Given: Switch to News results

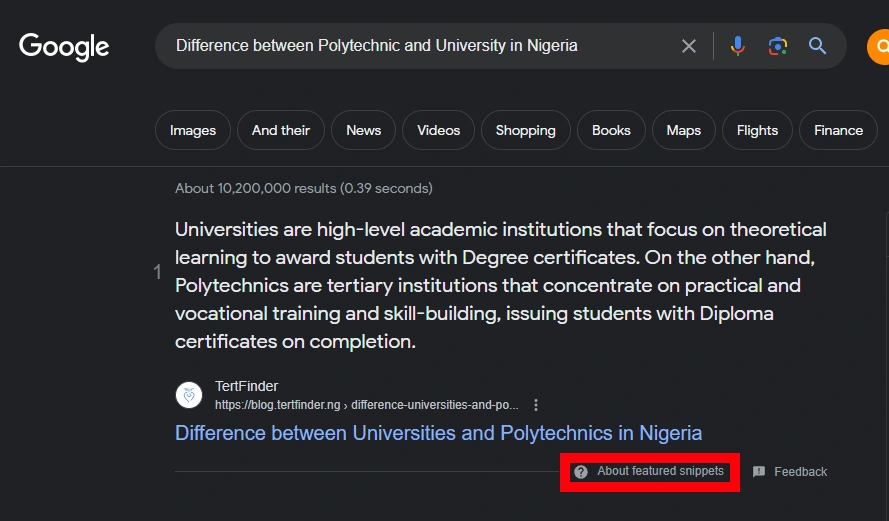Looking at the screenshot, I should pyautogui.click(x=363, y=130).
